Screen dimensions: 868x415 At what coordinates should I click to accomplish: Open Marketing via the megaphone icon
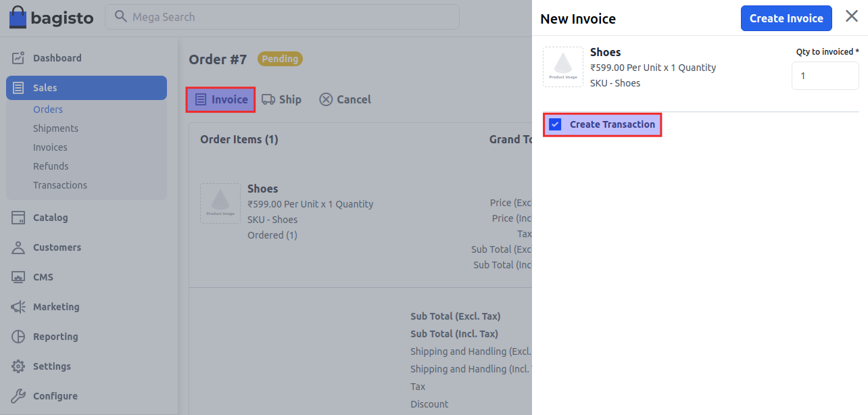[18, 307]
